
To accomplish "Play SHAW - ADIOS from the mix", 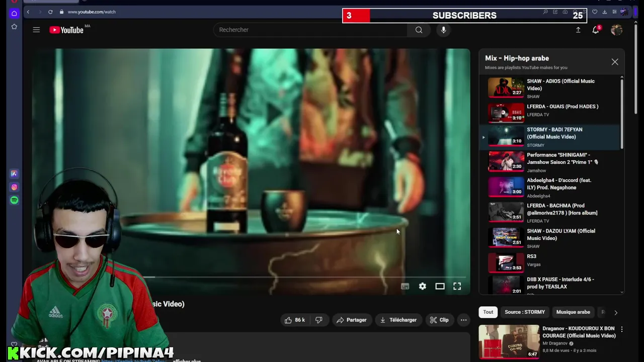I will pyautogui.click(x=550, y=88).
